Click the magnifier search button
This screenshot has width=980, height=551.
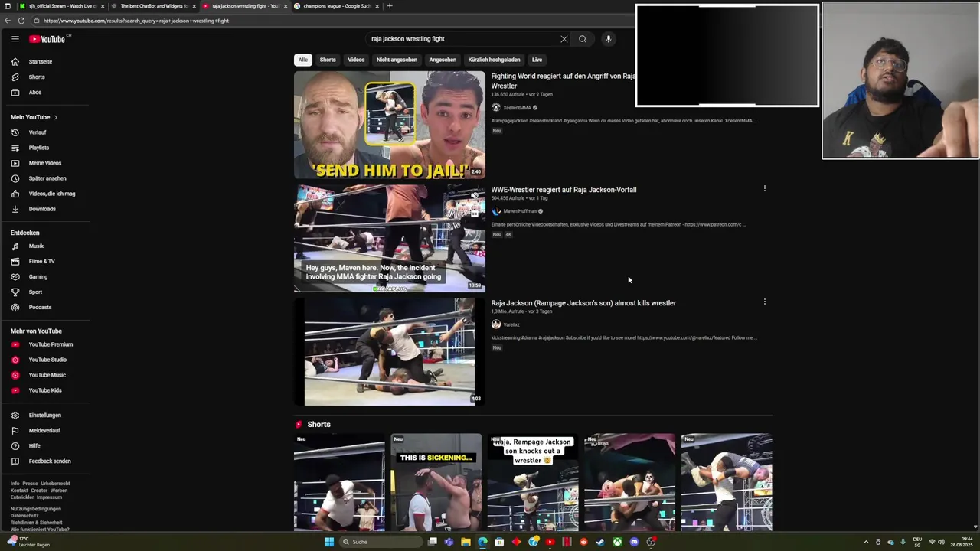pos(583,39)
